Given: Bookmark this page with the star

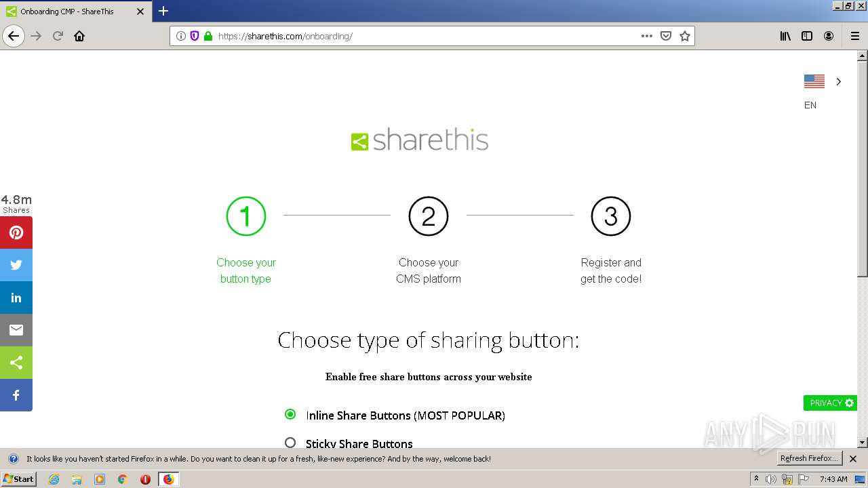Looking at the screenshot, I should pos(685,36).
